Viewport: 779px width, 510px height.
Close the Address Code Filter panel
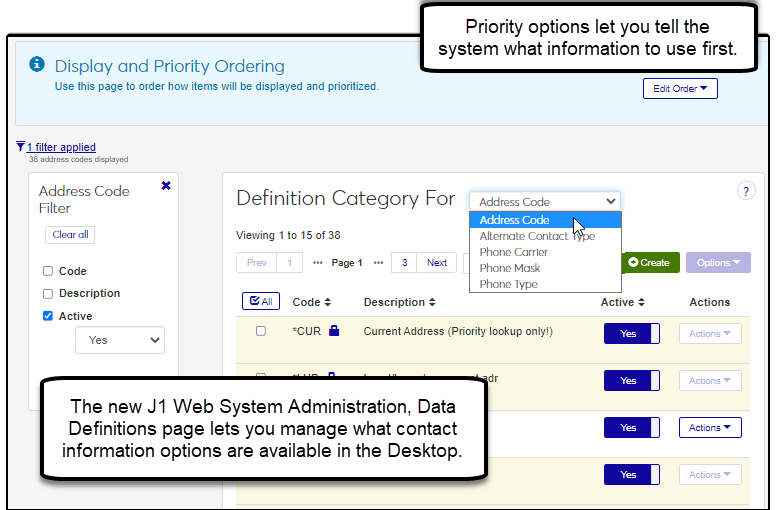(x=166, y=185)
